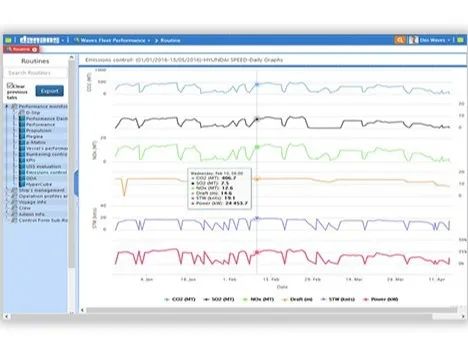
Task: Click the orange search icon in header
Action: (399, 40)
